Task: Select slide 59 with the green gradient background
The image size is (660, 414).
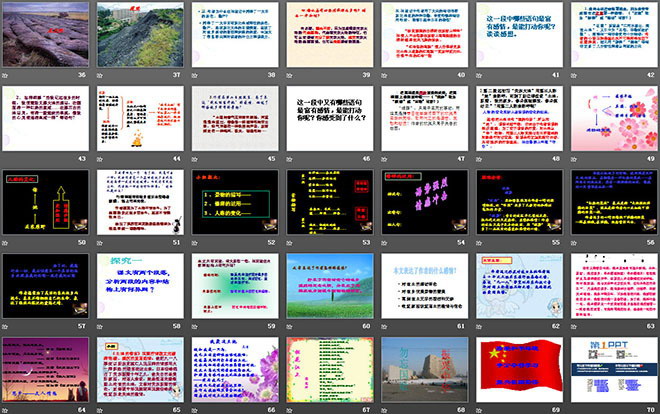Action: (235, 286)
